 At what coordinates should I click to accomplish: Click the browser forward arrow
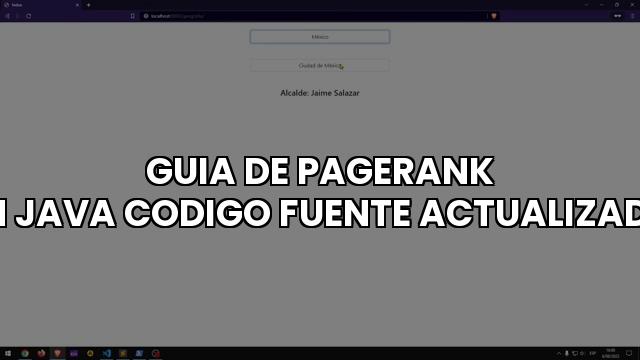pos(18,16)
